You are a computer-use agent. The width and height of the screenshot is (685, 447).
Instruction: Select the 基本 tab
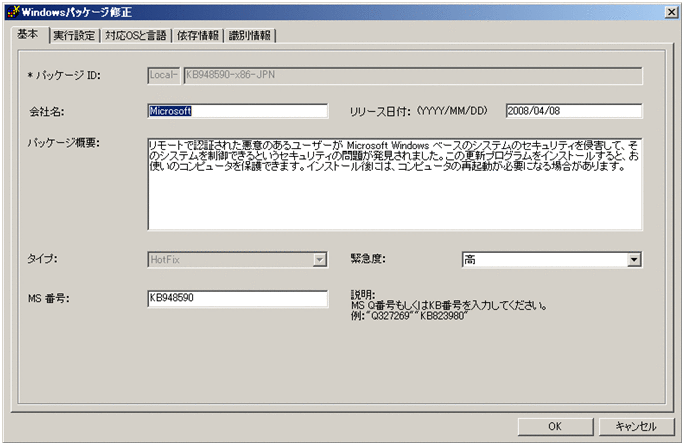click(28, 34)
